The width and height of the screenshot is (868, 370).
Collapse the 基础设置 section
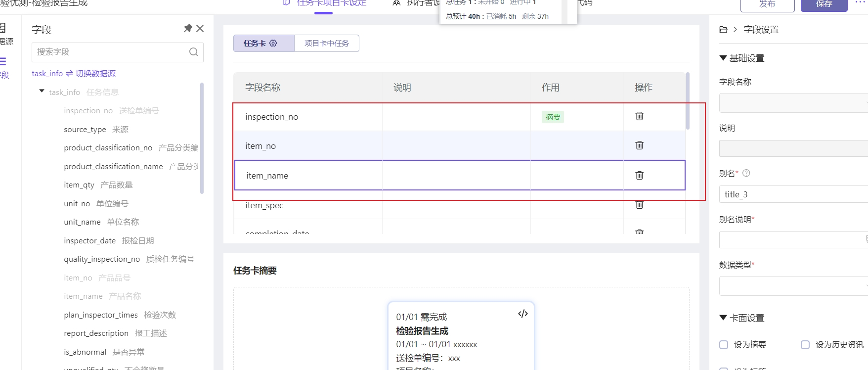723,58
